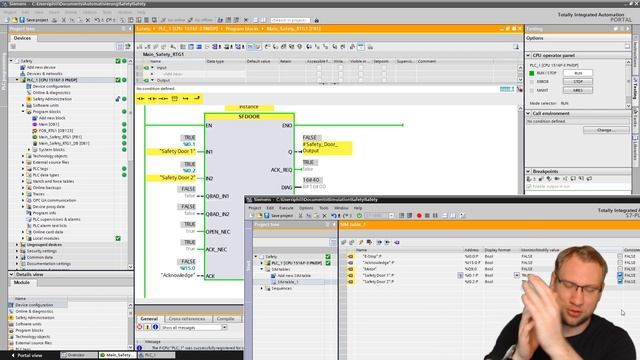Click the Safety Door 2 row name cell

point(378,282)
